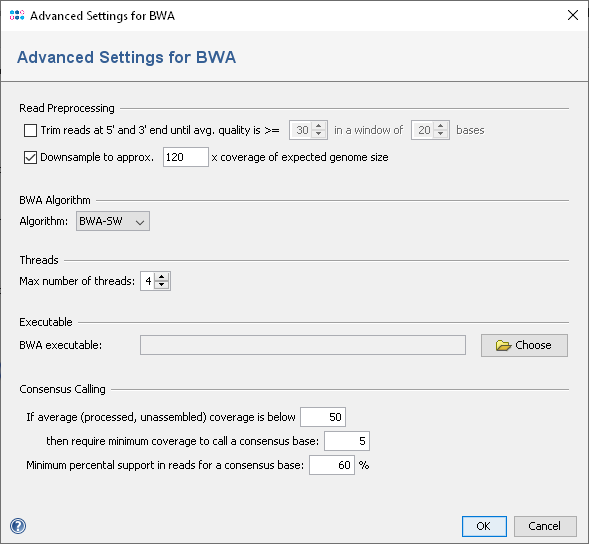Decrease max number of threads
The image size is (589, 544).
tap(162, 285)
